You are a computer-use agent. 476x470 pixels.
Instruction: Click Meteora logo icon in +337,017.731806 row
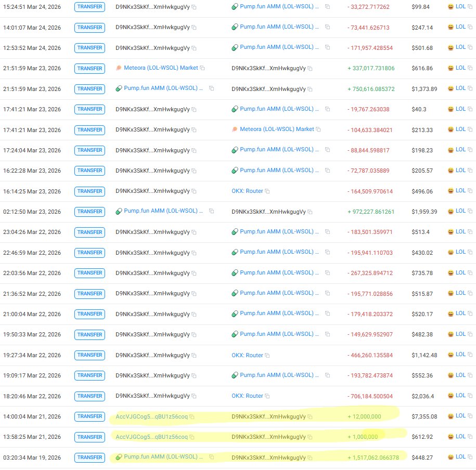[119, 68]
